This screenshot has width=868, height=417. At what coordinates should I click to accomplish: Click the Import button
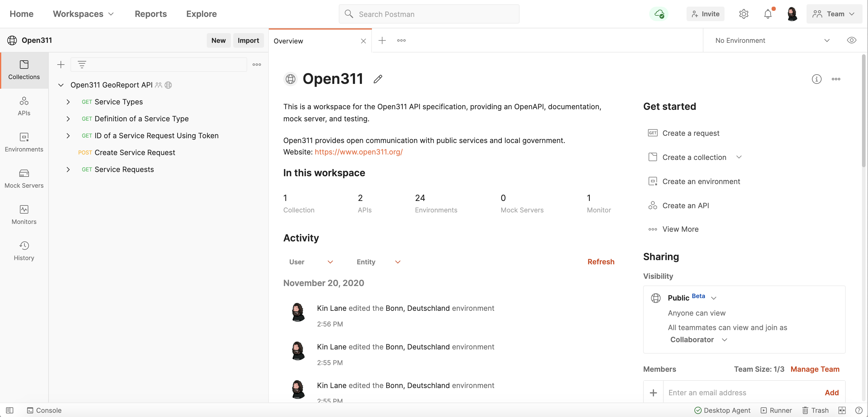248,40
